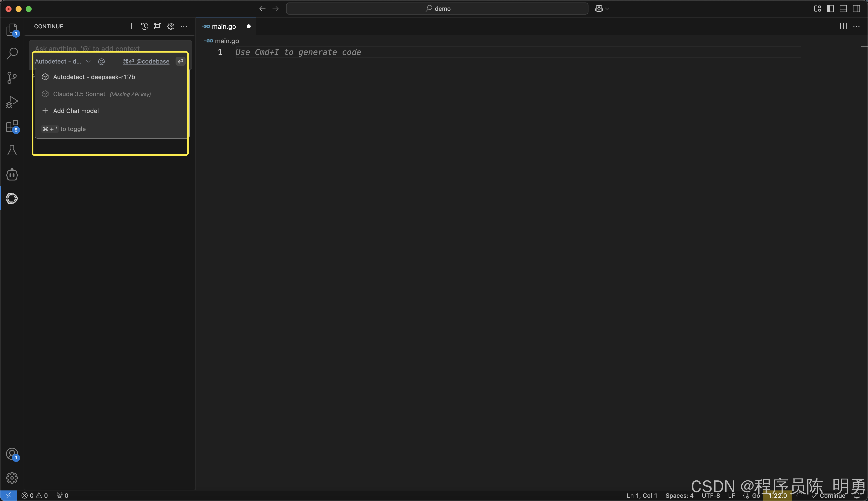Select Autodetect - deepseek-r1:7b model
This screenshot has height=501, width=868.
[94, 77]
